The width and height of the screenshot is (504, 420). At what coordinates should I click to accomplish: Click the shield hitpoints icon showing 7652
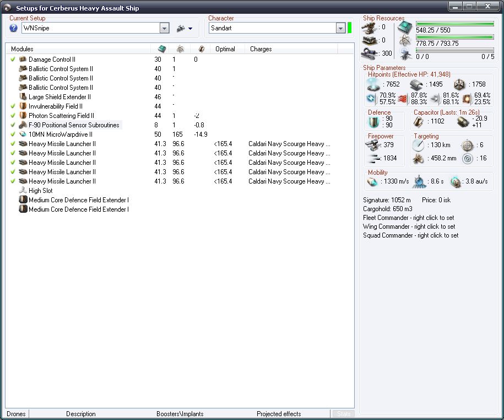(x=373, y=84)
